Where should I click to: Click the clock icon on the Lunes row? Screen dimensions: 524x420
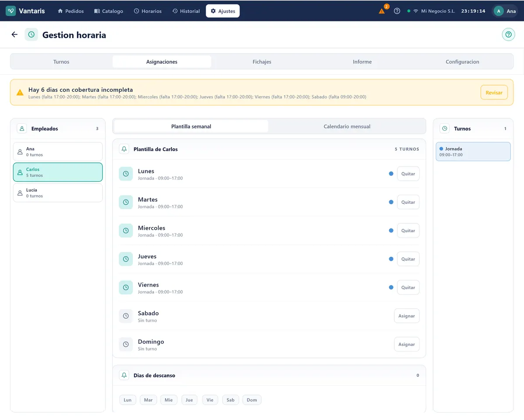[x=126, y=174]
